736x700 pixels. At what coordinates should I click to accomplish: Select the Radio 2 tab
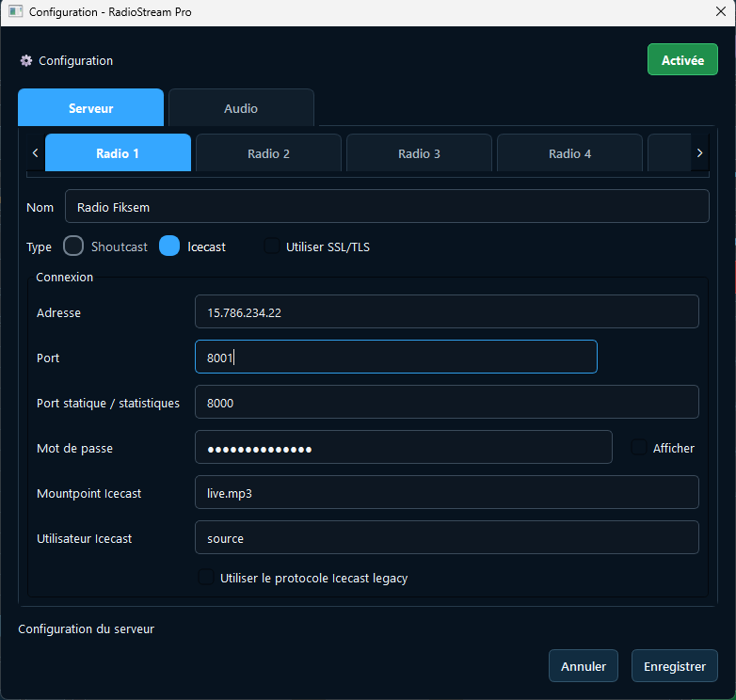[268, 153]
